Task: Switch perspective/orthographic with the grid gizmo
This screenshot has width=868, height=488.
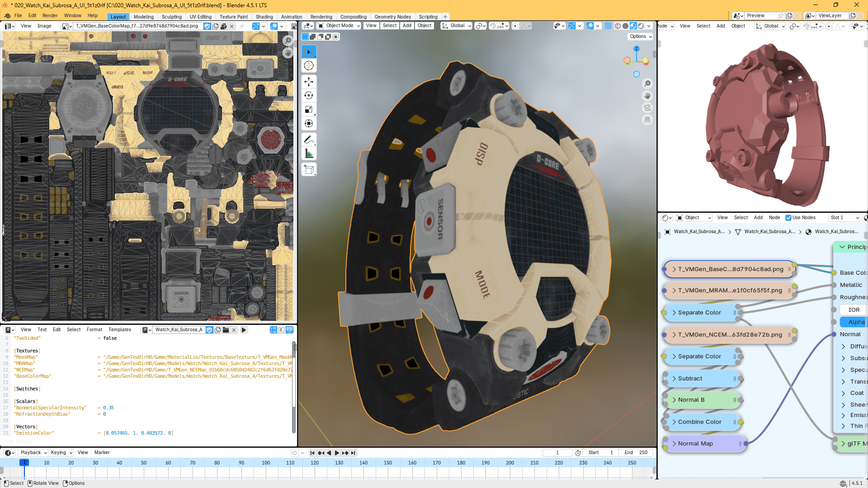Action: [647, 120]
